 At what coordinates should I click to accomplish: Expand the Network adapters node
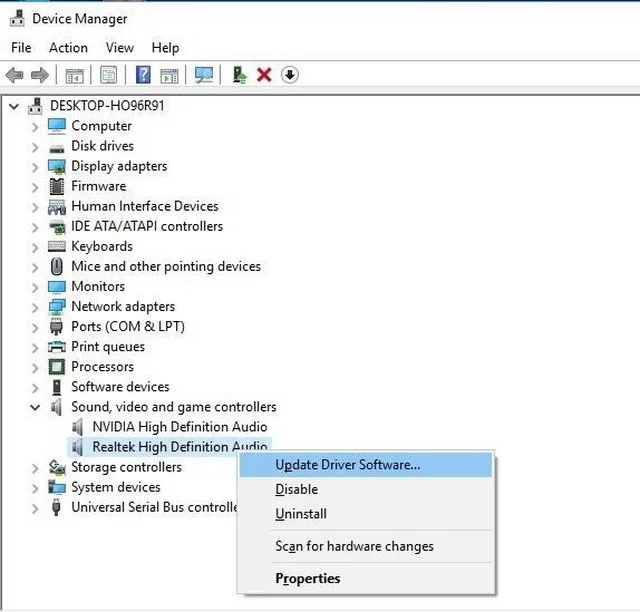click(35, 307)
